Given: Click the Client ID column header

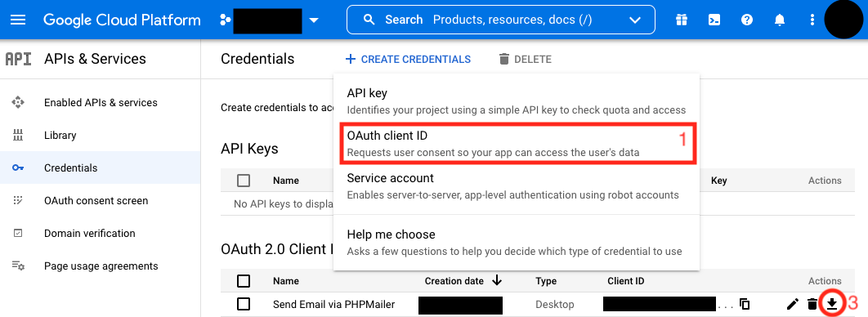Looking at the screenshot, I should click(x=625, y=281).
